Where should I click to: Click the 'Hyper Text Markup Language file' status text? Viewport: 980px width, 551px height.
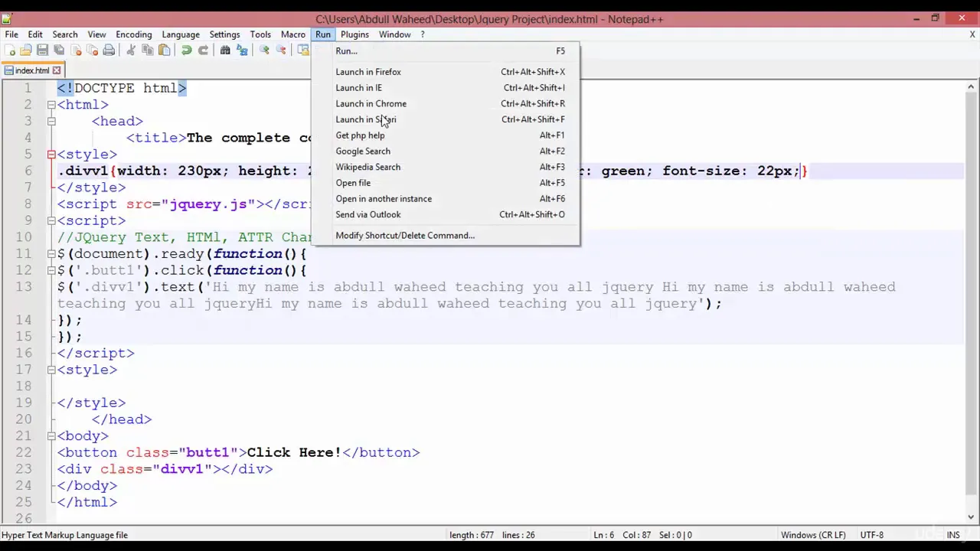pyautogui.click(x=65, y=535)
